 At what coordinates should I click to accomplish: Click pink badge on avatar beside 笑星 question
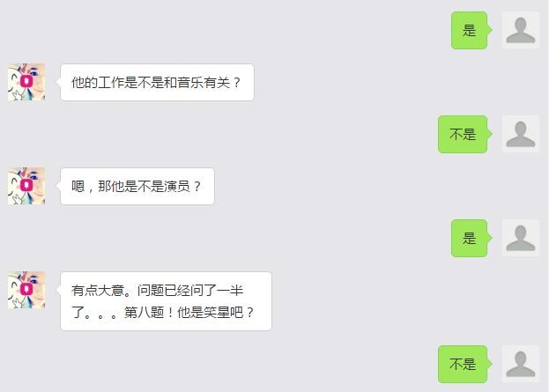(x=26, y=289)
